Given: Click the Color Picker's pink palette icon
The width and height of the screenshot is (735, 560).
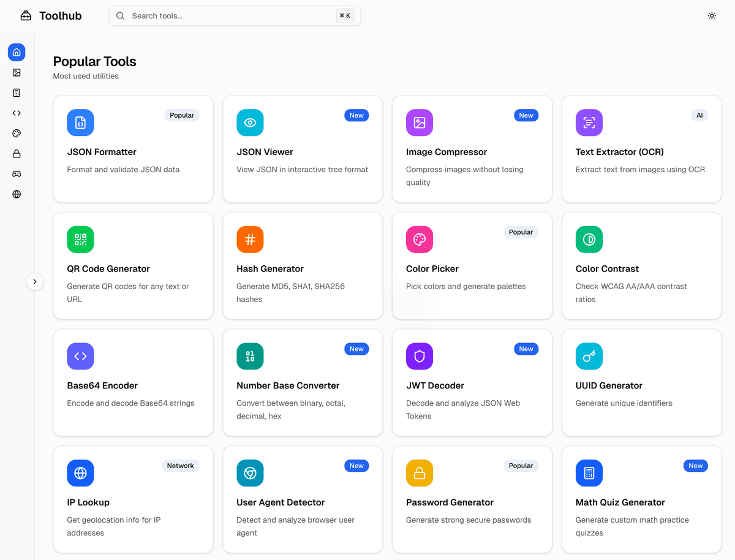Looking at the screenshot, I should pos(419,240).
